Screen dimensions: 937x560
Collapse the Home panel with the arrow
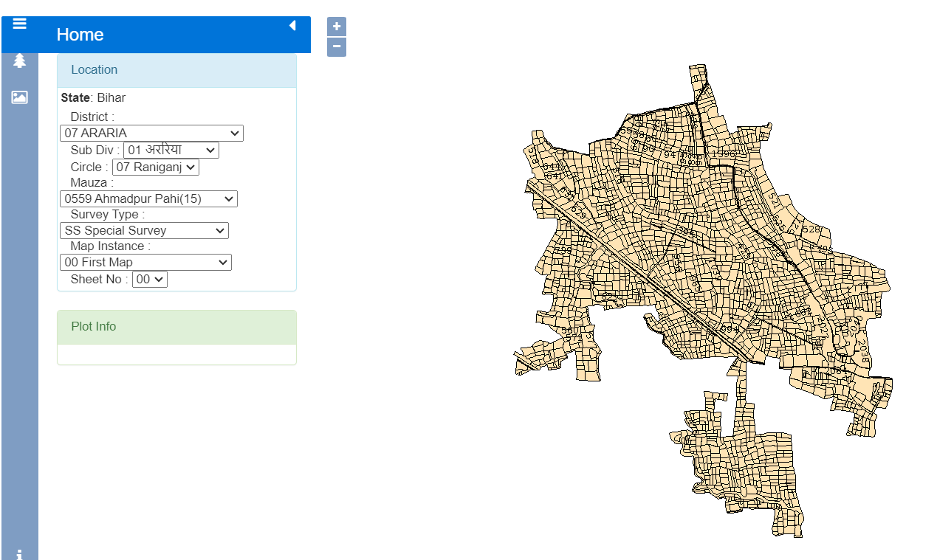292,26
